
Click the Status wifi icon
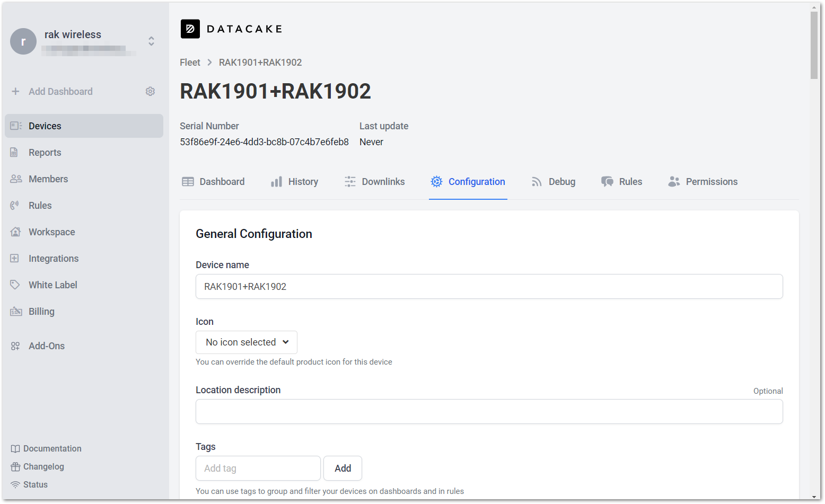coord(15,485)
